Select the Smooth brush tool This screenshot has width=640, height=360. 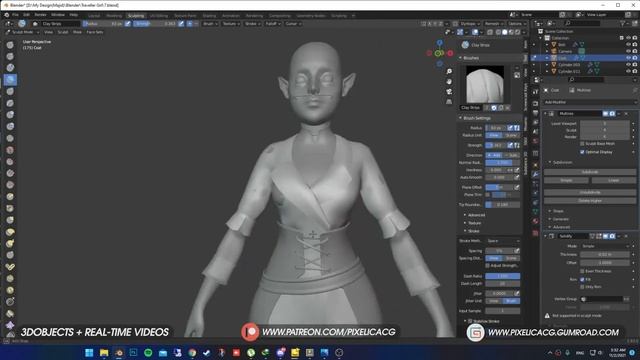coord(10,150)
